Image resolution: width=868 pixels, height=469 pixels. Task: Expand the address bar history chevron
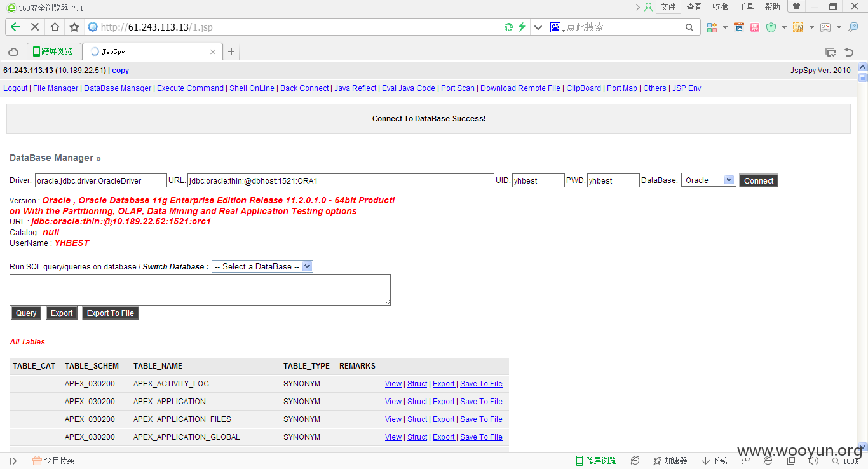(x=538, y=27)
